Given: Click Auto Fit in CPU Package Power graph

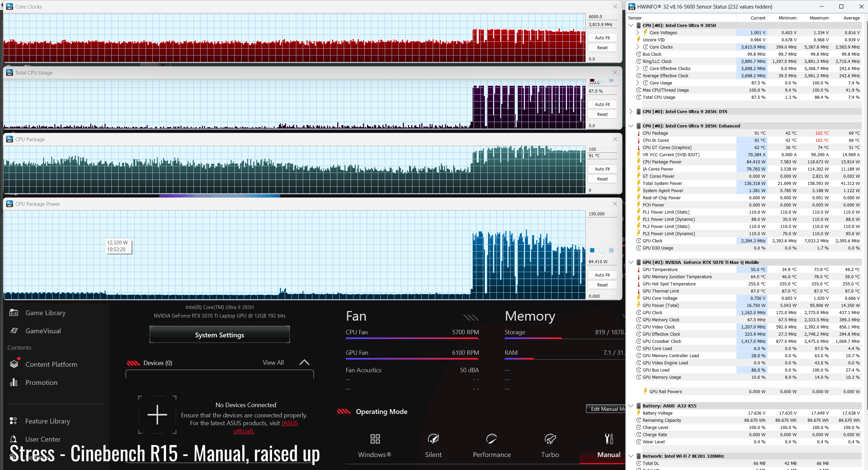Looking at the screenshot, I should pyautogui.click(x=602, y=275).
